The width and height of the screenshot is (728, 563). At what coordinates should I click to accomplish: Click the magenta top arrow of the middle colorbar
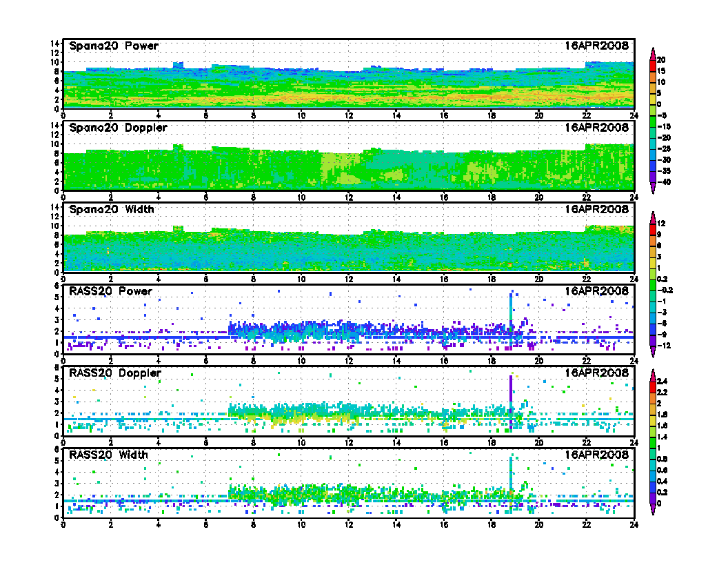[x=653, y=218]
